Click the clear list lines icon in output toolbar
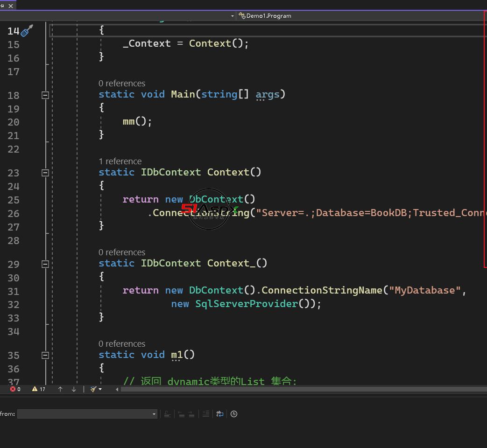487x448 pixels. 205,414
